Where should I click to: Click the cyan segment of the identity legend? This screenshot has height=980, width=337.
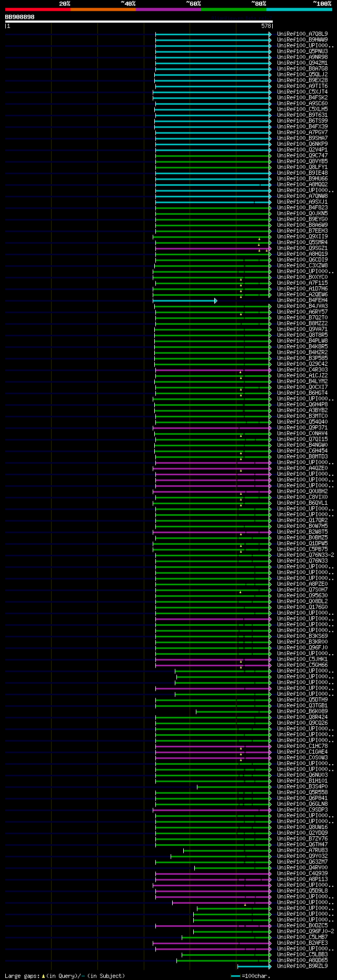[299, 9]
